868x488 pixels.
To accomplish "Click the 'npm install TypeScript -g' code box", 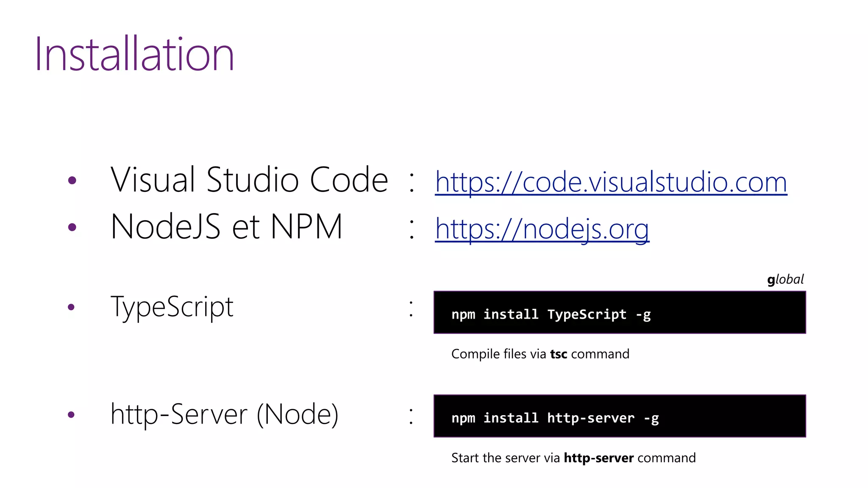I will (620, 312).
